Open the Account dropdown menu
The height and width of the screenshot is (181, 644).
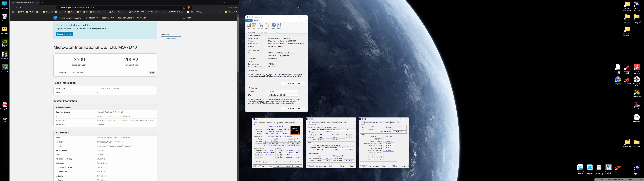pos(187,18)
